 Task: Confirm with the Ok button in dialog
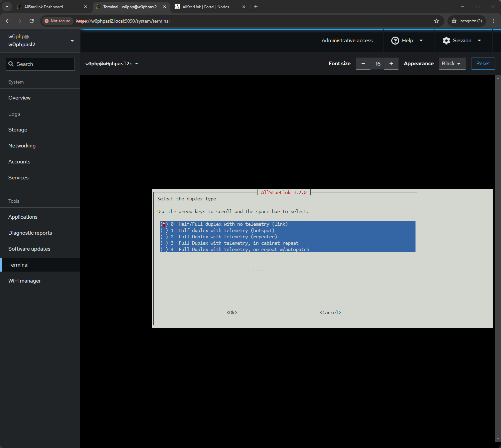click(232, 313)
